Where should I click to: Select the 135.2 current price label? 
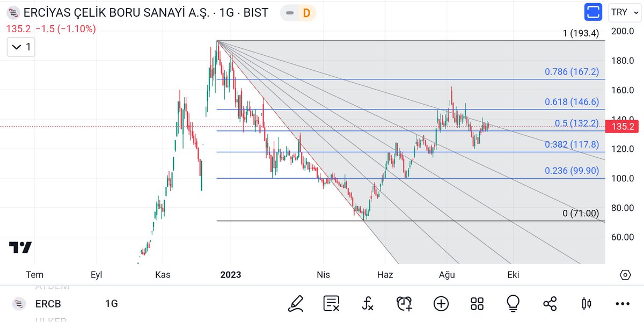pyautogui.click(x=622, y=127)
